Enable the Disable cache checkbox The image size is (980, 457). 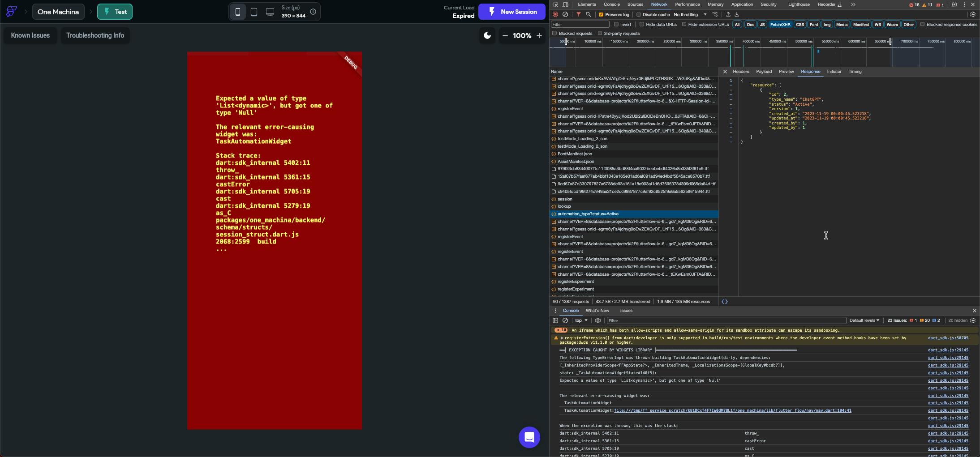pos(639,14)
